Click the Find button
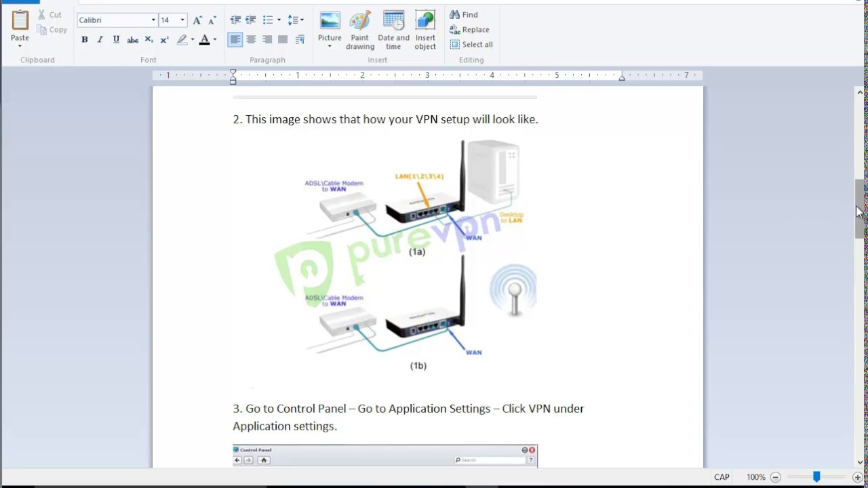 coord(464,15)
